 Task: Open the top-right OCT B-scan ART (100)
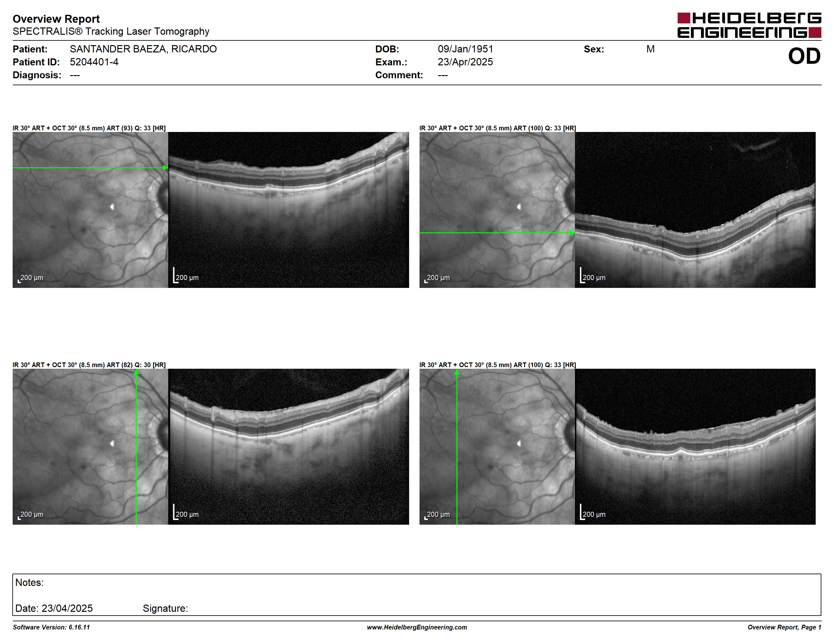[695, 210]
